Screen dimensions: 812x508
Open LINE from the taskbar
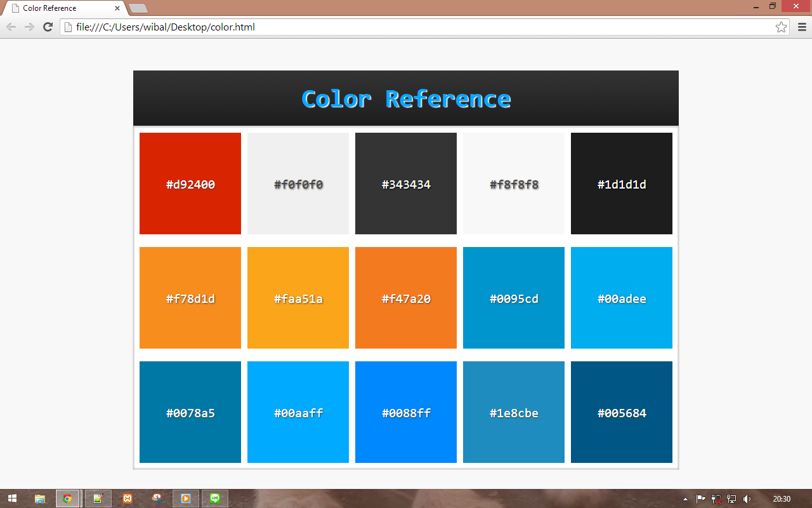tap(215, 498)
